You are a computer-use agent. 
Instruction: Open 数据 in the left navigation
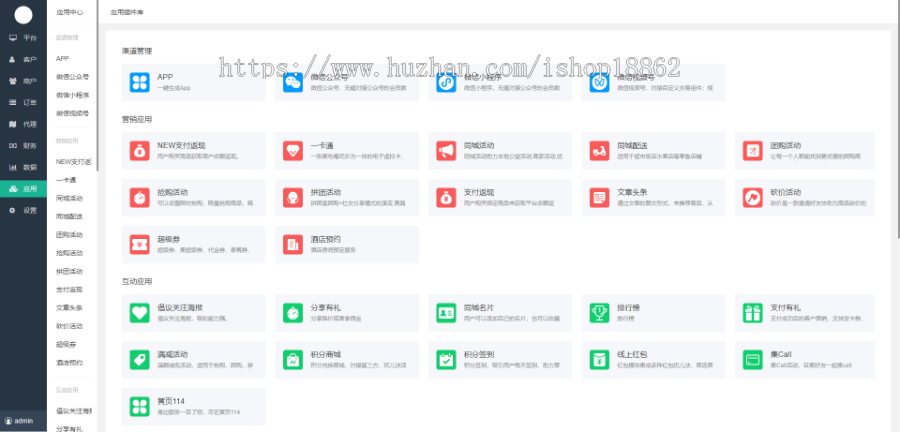[23, 168]
